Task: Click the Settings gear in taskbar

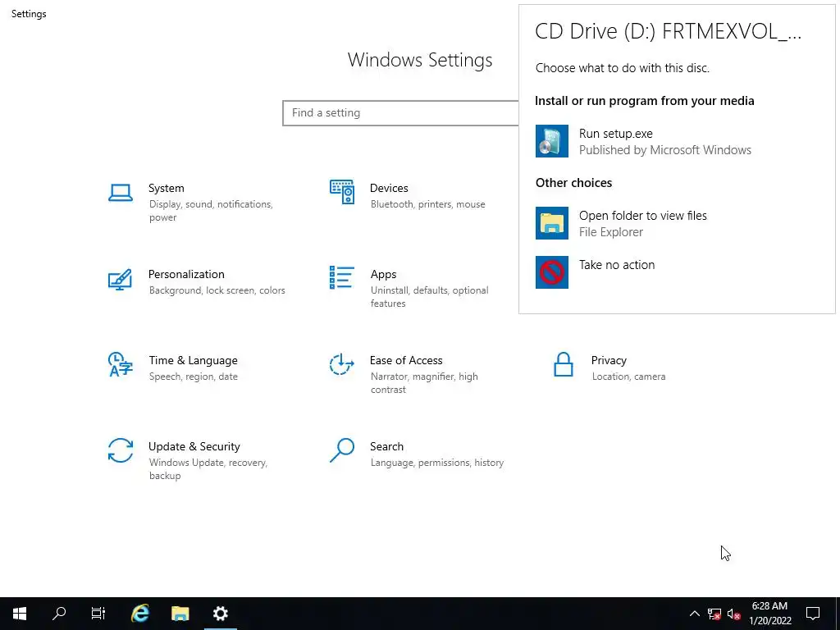Action: tap(220, 614)
